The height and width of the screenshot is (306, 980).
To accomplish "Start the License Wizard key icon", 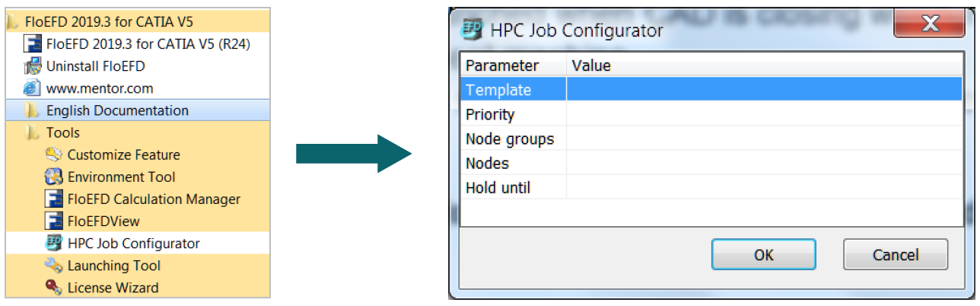I will (x=53, y=288).
